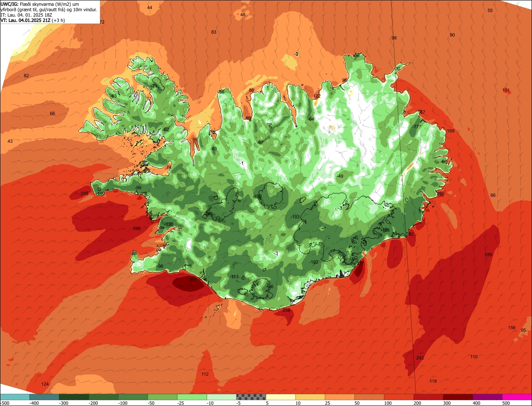The height and width of the screenshot is (406, 532).
Task: Click the 43 value at left edge
Action: point(10,142)
